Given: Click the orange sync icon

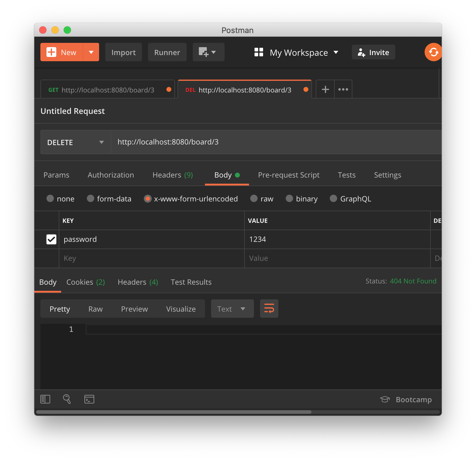Looking at the screenshot, I should point(433,52).
